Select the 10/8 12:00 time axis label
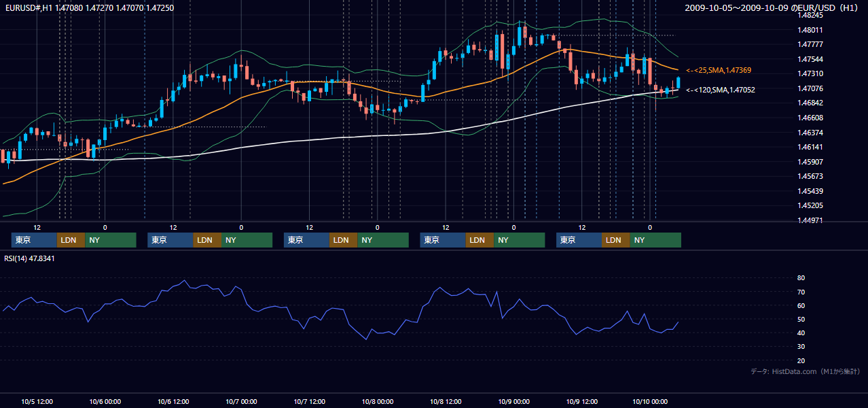The width and height of the screenshot is (868, 408). [446, 401]
